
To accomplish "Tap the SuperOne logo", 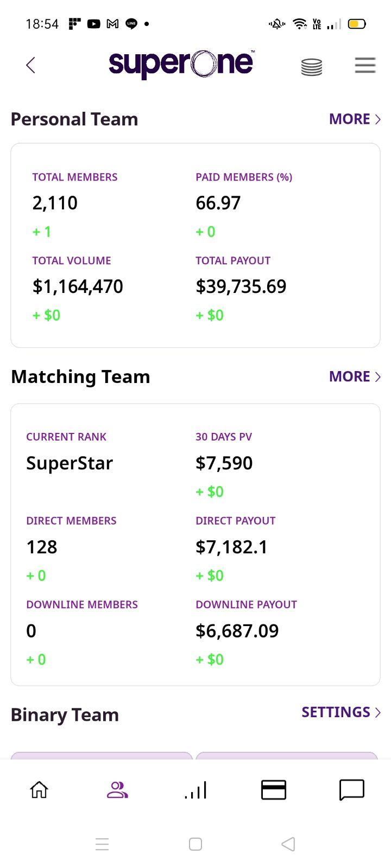I will coord(181,64).
